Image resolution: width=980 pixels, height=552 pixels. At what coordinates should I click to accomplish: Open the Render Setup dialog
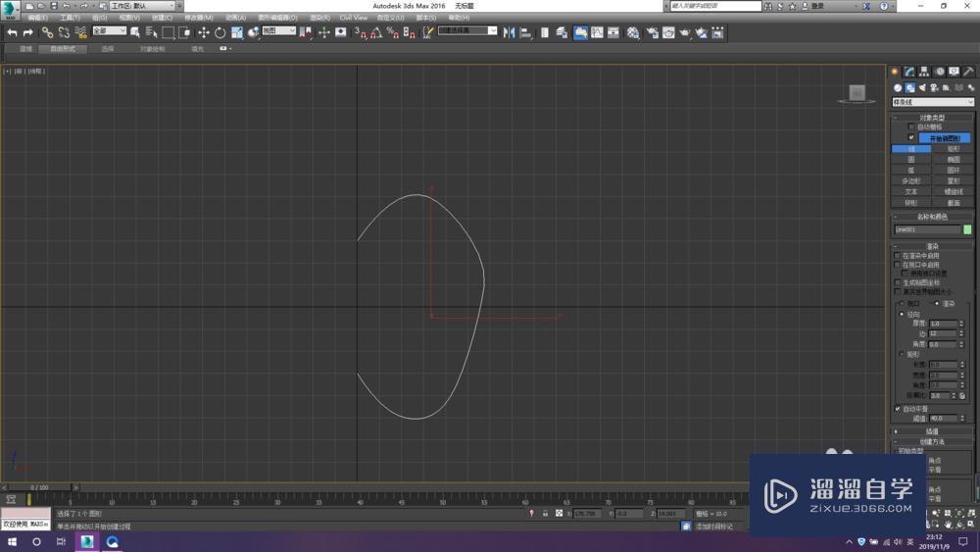point(652,32)
